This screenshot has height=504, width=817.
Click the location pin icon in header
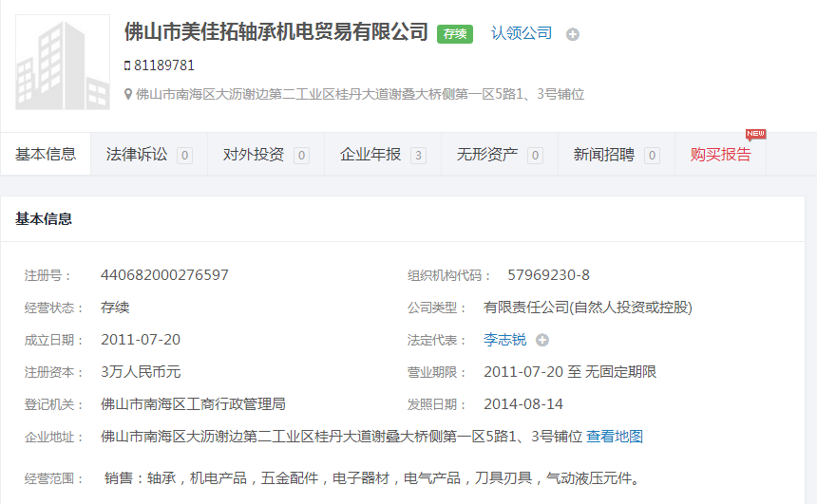(x=128, y=94)
